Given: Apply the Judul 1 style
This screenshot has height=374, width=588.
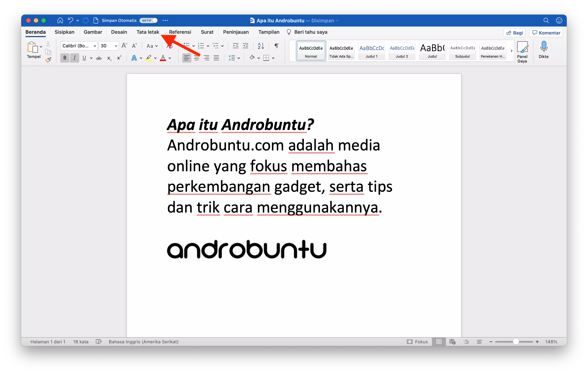Looking at the screenshot, I should tap(371, 51).
